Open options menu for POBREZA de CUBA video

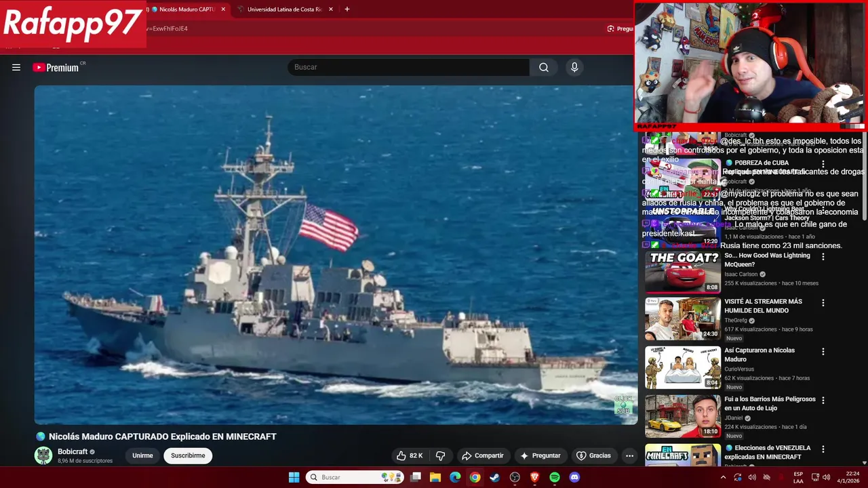coord(823,164)
